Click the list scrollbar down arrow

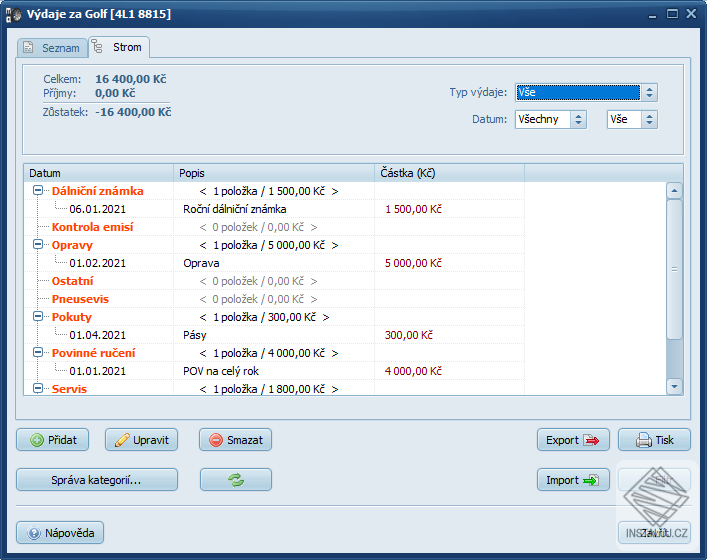[x=674, y=386]
